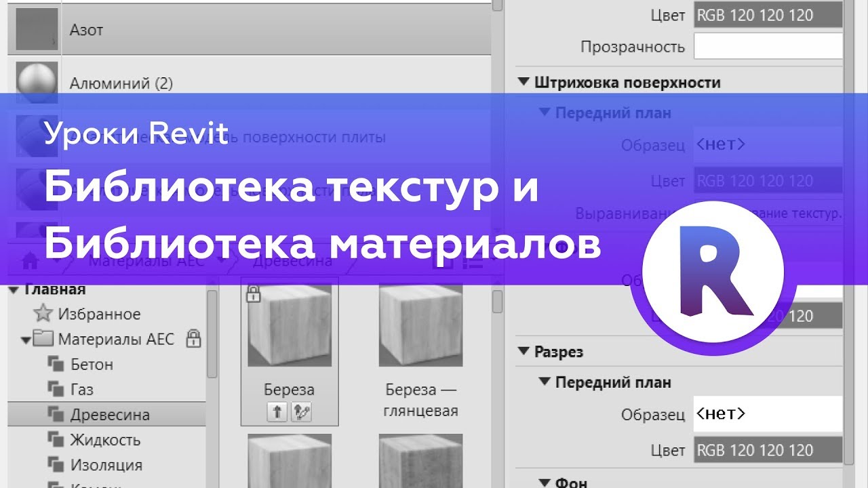Open Избранное in the library tree
868x488 pixels.
point(99,314)
